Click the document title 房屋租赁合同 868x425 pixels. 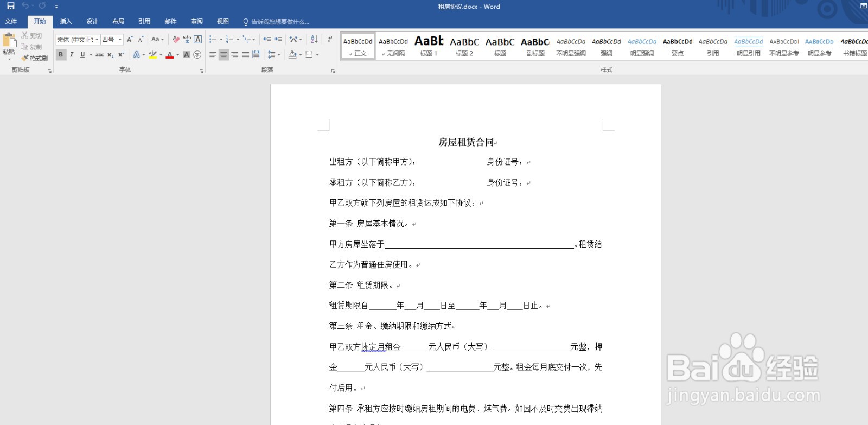pos(466,142)
